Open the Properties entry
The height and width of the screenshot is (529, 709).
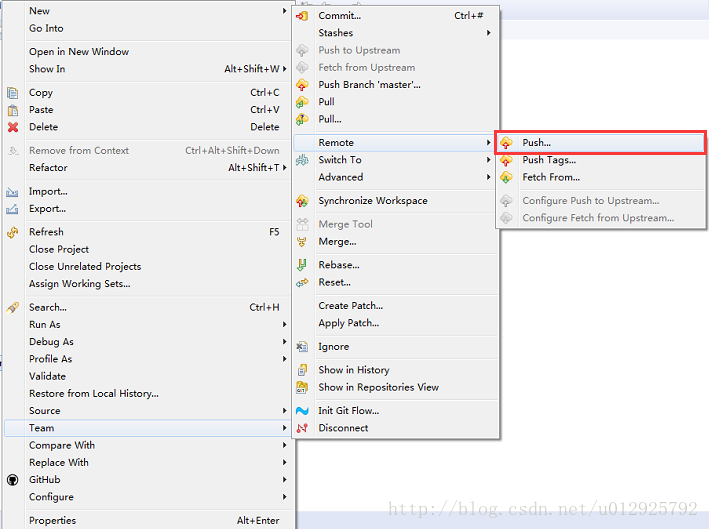pos(147,520)
